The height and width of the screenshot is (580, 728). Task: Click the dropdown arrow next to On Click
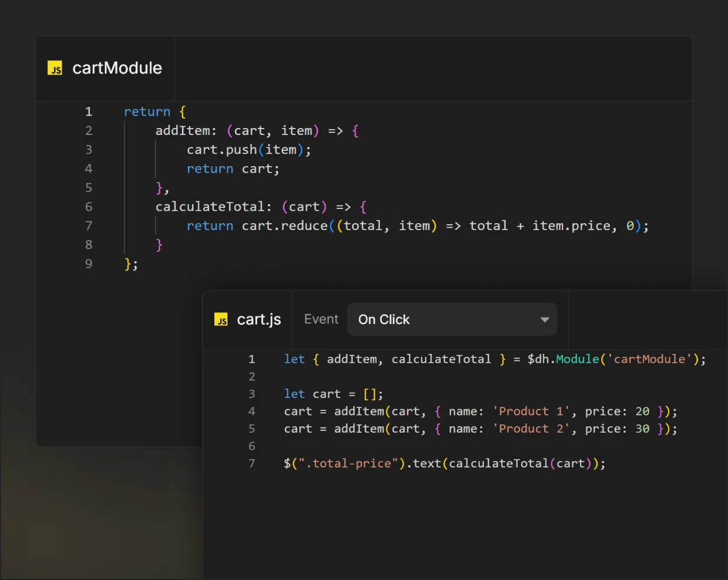545,320
